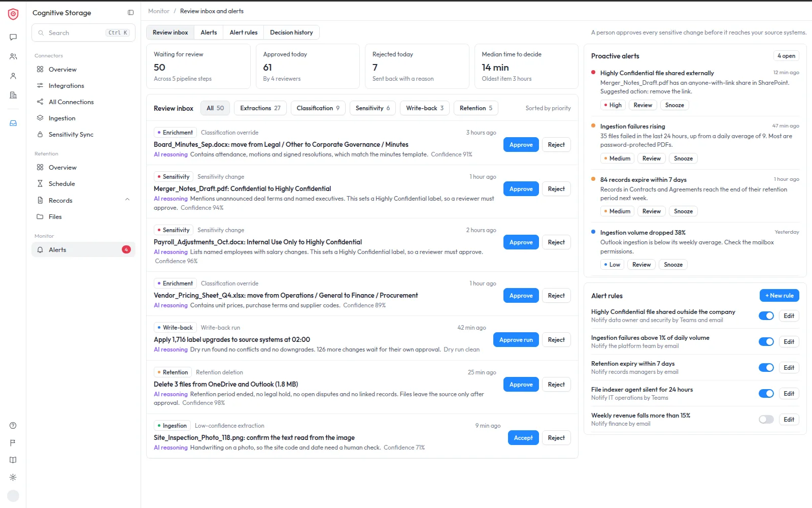Open Ingestion in the sidebar
This screenshot has width=812, height=508.
[83, 118]
